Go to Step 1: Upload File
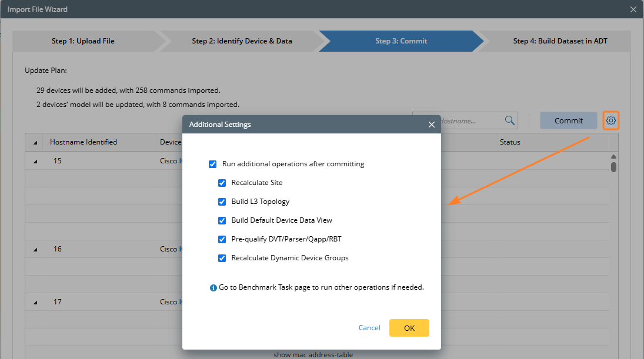 (83, 41)
